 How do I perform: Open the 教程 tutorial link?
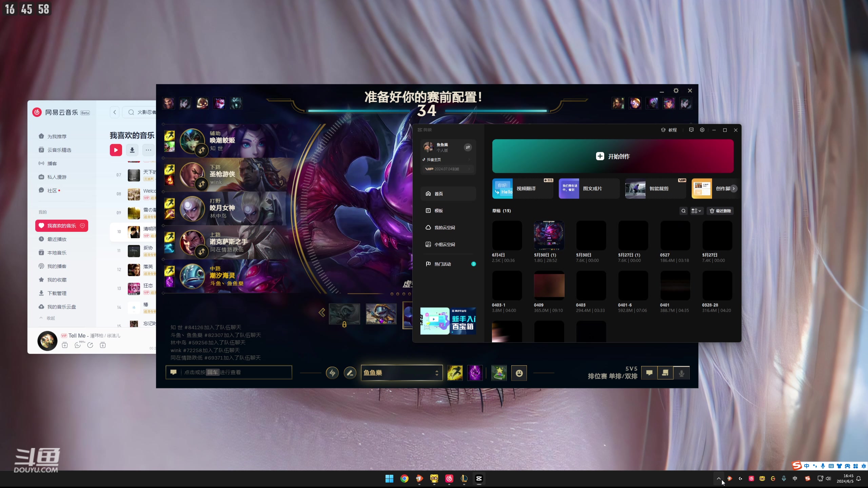pyautogui.click(x=669, y=130)
